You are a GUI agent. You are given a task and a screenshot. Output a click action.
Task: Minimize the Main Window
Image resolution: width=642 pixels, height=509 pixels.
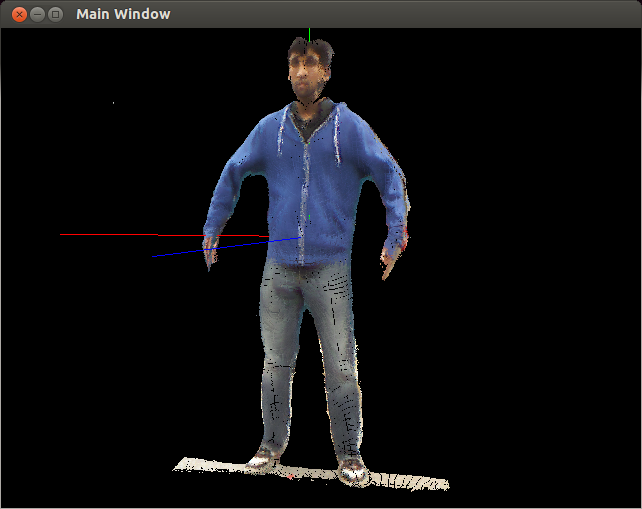[x=37, y=14]
